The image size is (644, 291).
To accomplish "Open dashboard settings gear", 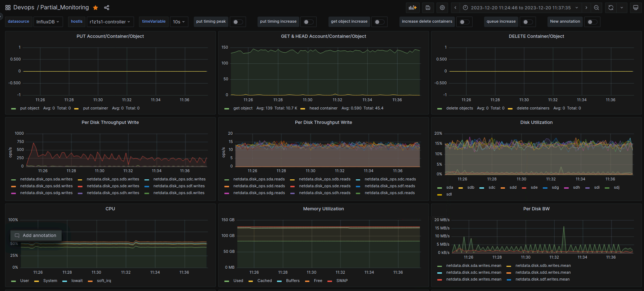I will point(442,8).
